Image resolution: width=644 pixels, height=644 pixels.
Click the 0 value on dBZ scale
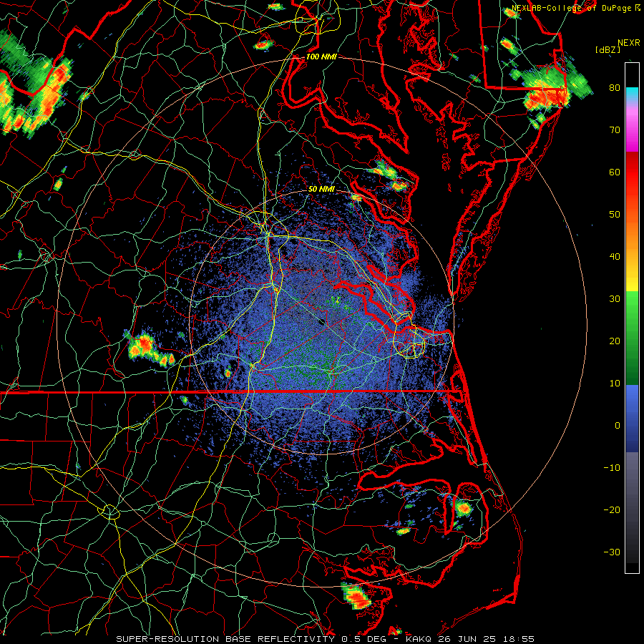(x=618, y=426)
